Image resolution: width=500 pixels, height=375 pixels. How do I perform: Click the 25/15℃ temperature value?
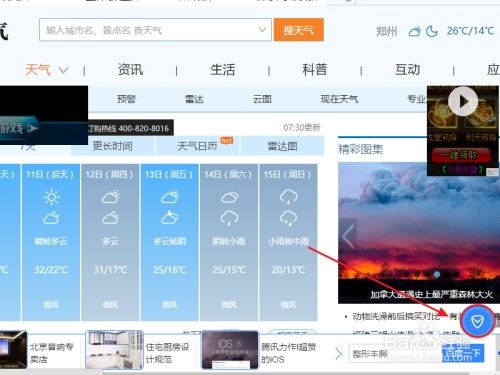pos(229,269)
